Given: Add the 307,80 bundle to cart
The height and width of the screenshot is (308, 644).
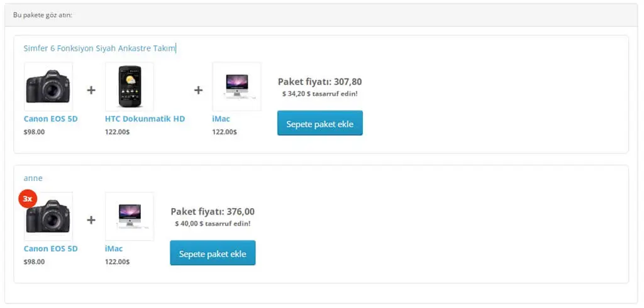Looking at the screenshot, I should tap(320, 123).
